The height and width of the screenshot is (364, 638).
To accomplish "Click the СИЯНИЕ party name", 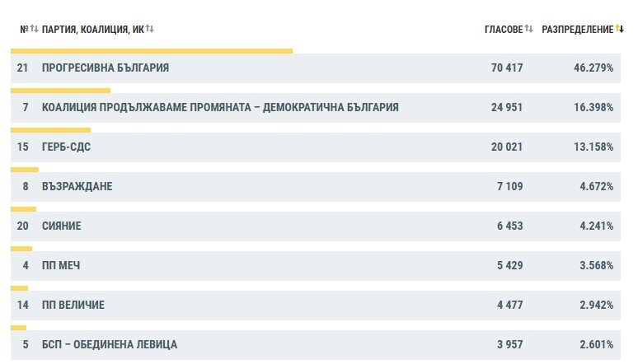I will [x=62, y=226].
